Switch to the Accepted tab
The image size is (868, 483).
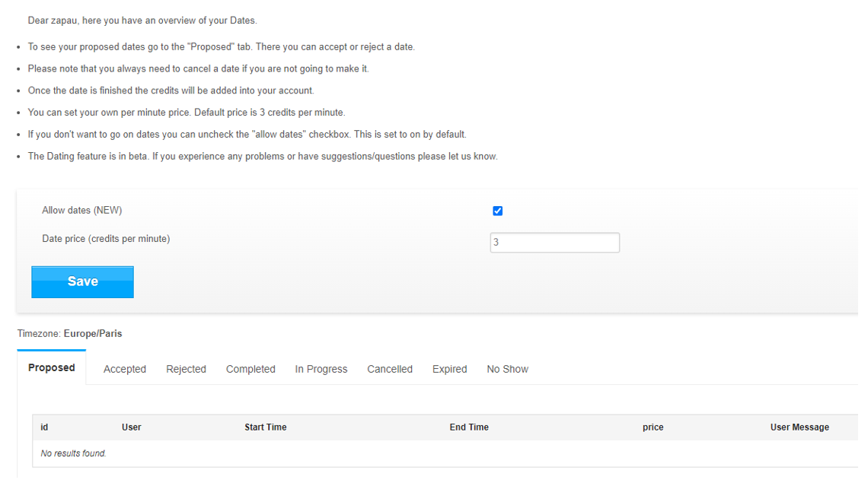pyautogui.click(x=125, y=369)
